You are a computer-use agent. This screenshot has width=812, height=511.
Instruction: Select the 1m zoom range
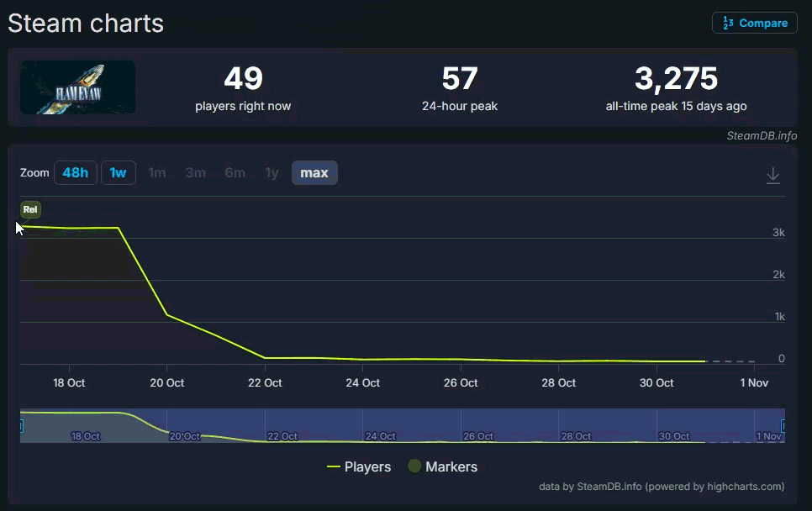tap(157, 173)
